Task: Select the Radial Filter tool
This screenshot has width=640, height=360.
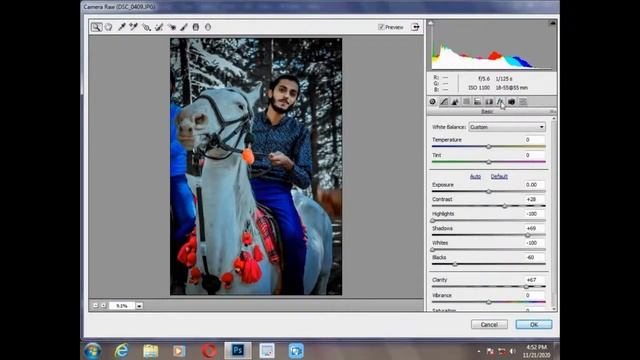Action: (x=208, y=27)
